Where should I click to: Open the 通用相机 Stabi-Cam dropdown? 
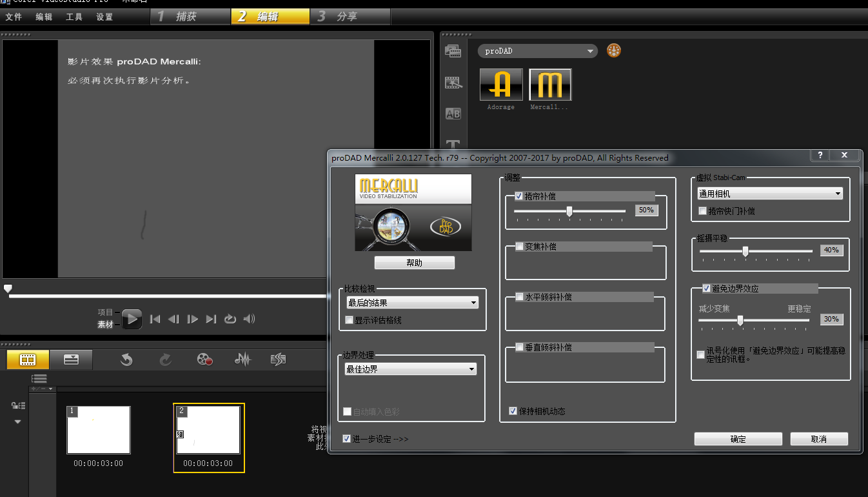coord(770,194)
